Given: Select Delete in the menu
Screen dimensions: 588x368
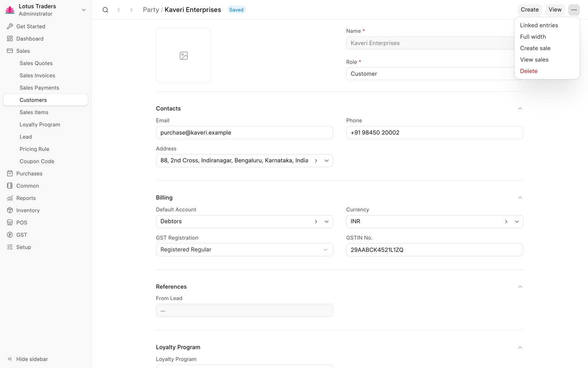Looking at the screenshot, I should (x=547, y=71).
